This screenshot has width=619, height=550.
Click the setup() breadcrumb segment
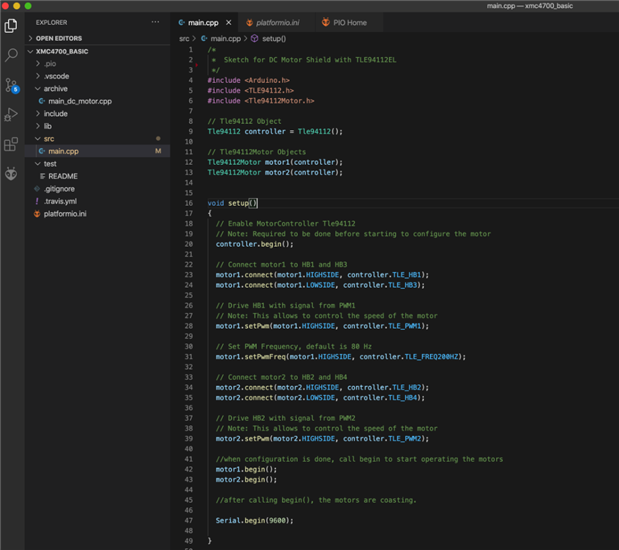coord(274,38)
